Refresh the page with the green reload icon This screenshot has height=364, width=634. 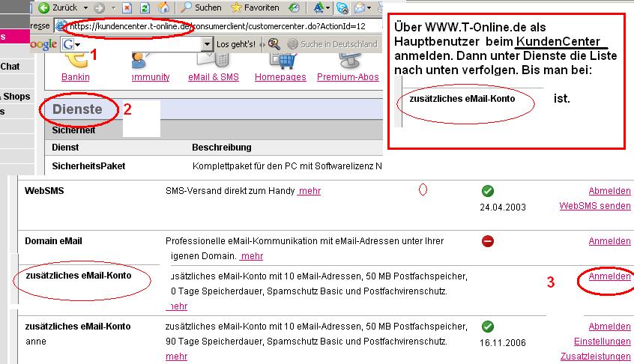(144, 7)
